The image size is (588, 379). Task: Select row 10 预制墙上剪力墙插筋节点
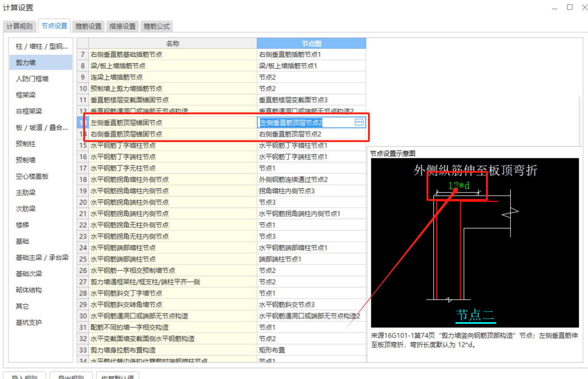[173, 88]
